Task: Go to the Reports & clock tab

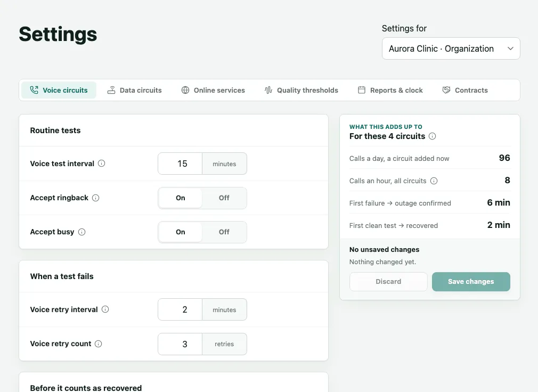Action: click(390, 90)
